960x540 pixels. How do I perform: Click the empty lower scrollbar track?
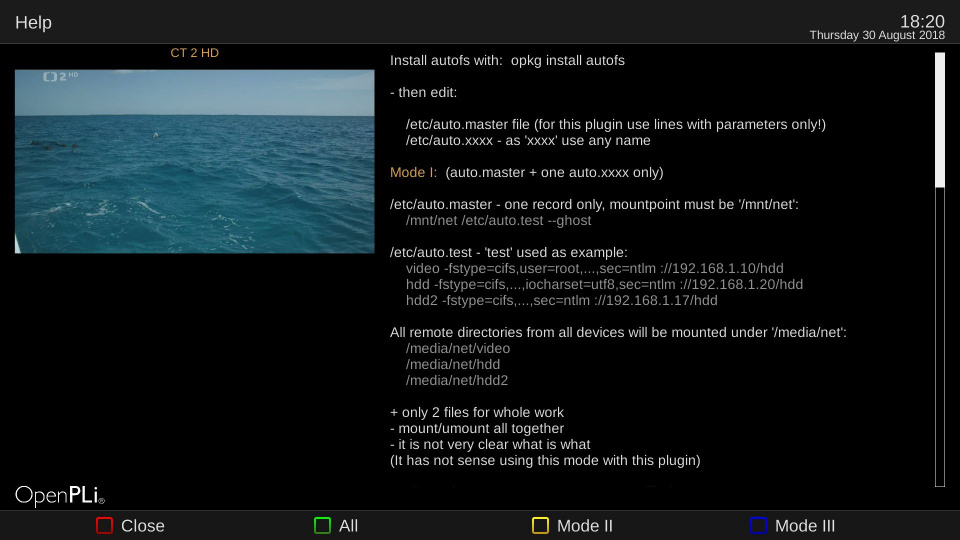coord(939,340)
